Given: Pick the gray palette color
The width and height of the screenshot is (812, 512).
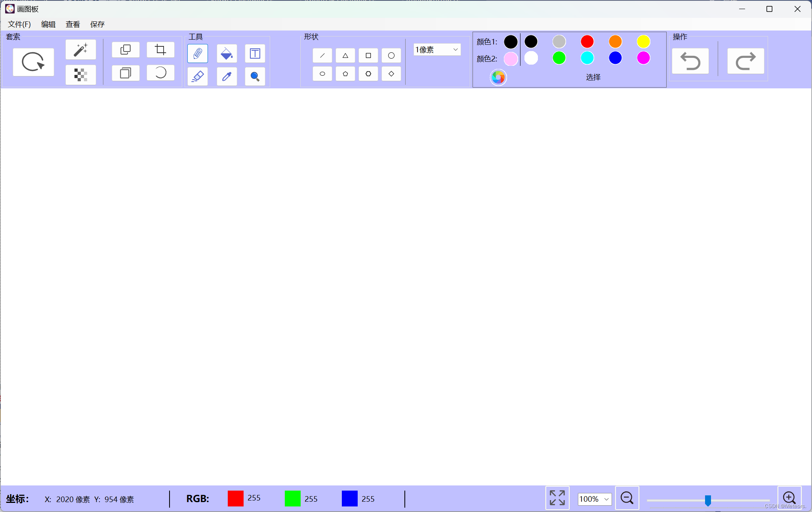Looking at the screenshot, I should 559,42.
